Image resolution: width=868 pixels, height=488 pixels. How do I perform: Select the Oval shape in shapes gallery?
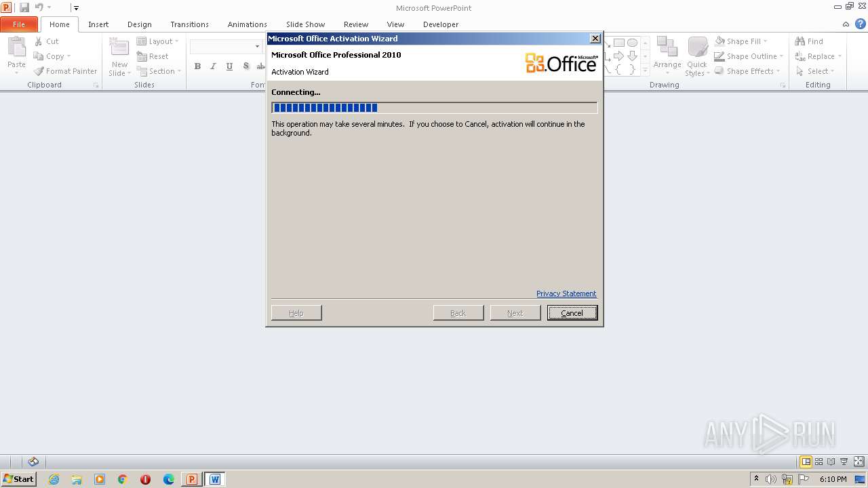(632, 43)
